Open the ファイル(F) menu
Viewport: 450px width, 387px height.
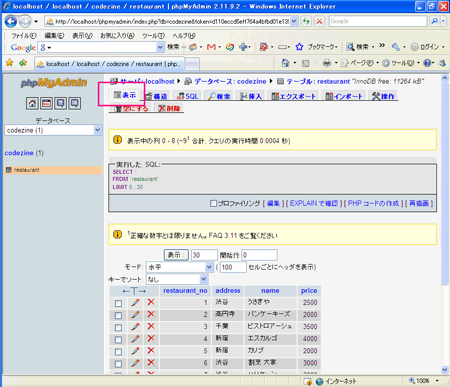pyautogui.click(x=24, y=35)
